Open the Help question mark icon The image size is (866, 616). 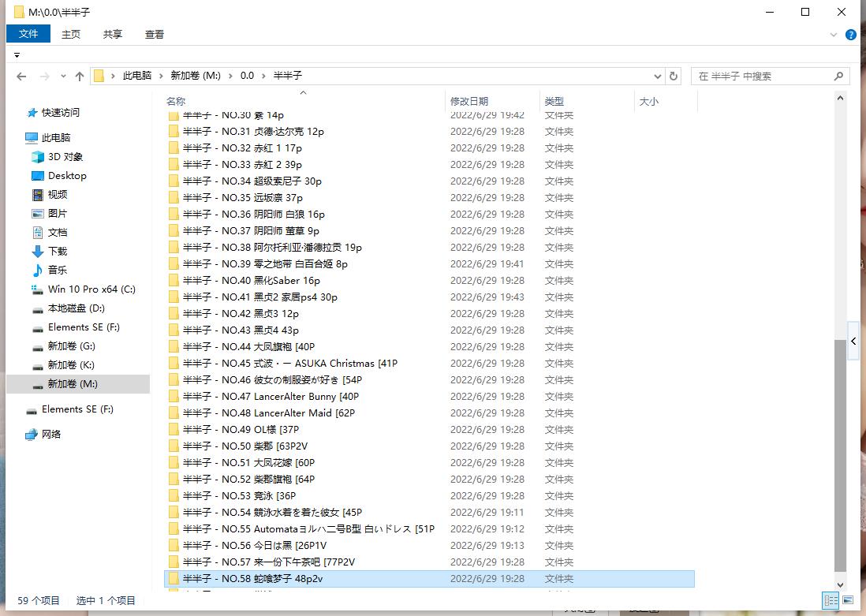point(851,35)
